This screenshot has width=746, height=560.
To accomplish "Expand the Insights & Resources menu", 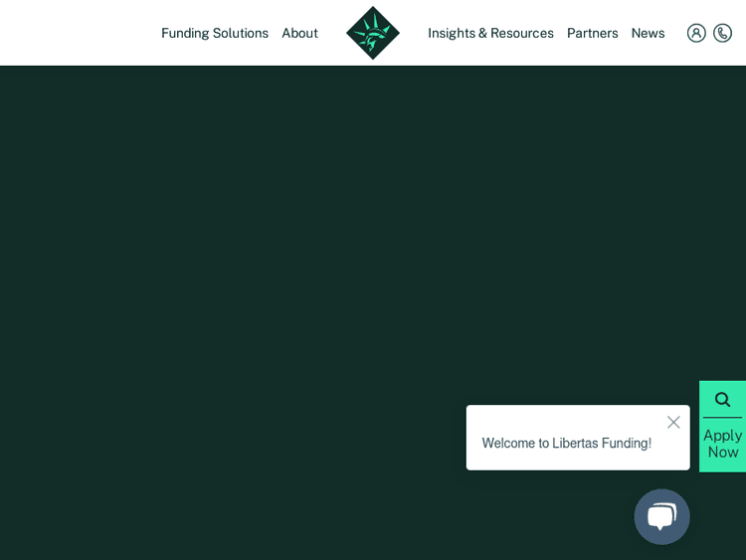I will click(490, 33).
